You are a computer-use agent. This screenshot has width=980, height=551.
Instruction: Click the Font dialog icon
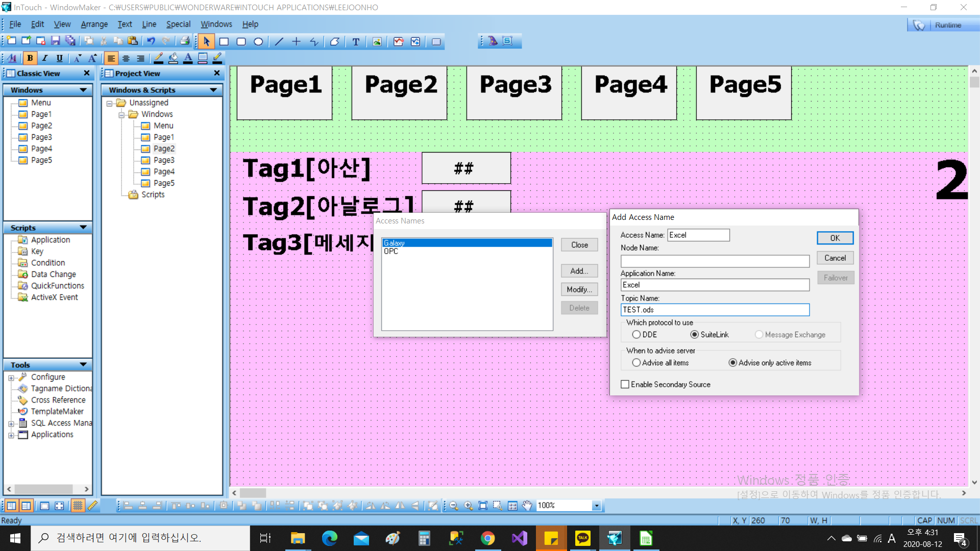(12, 58)
